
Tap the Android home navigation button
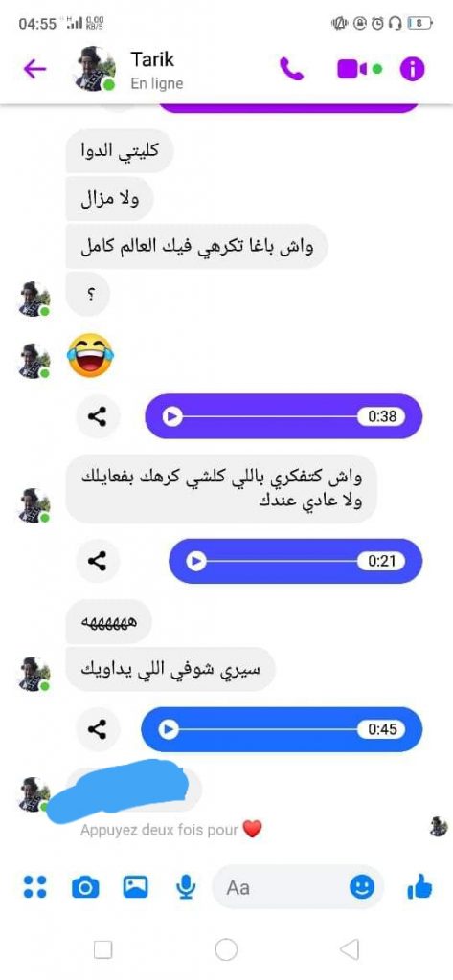226,950
